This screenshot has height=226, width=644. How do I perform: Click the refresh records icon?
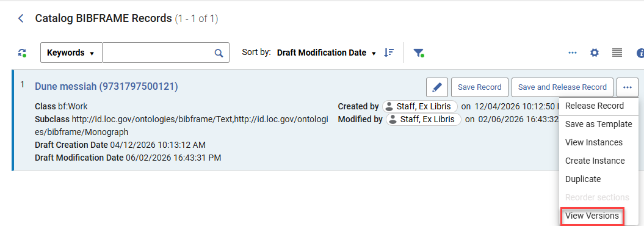[x=22, y=53]
